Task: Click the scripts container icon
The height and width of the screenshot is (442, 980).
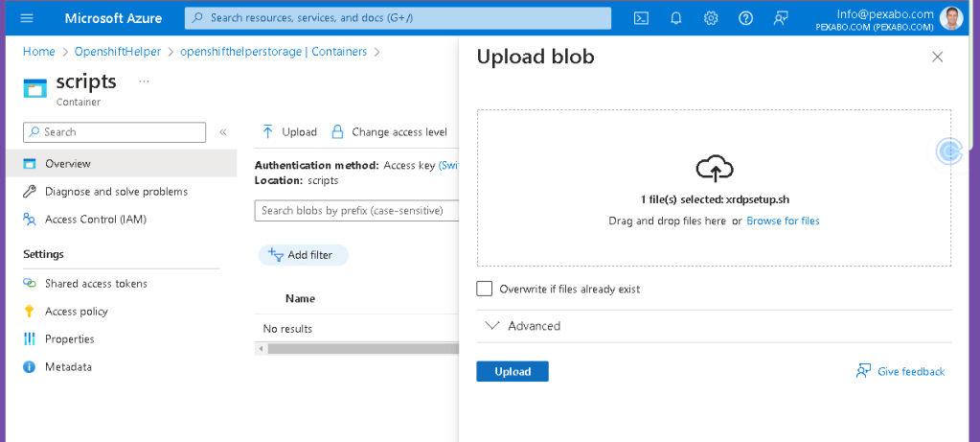Action: pos(35,88)
